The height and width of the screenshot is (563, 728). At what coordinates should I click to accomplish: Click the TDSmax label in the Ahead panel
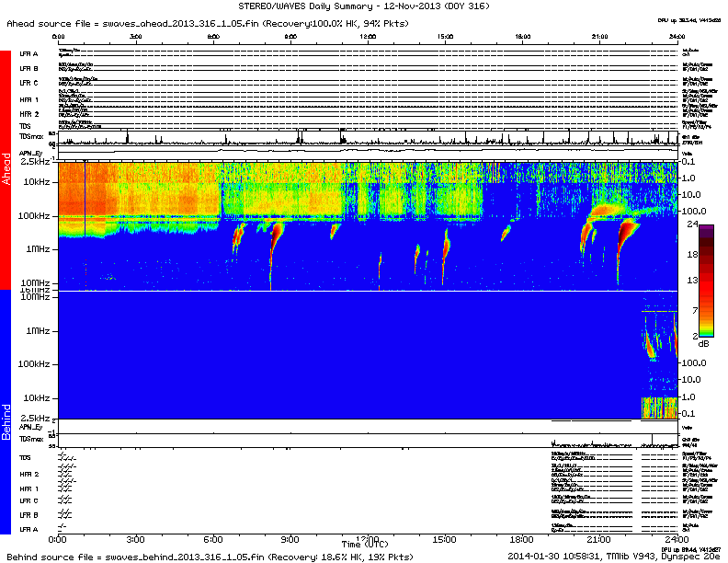coord(30,138)
